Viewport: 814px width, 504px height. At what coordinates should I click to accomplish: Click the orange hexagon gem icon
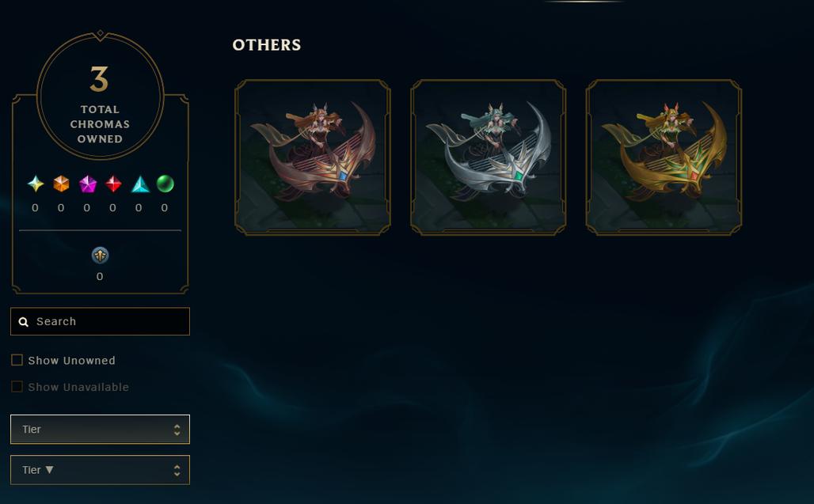61,184
